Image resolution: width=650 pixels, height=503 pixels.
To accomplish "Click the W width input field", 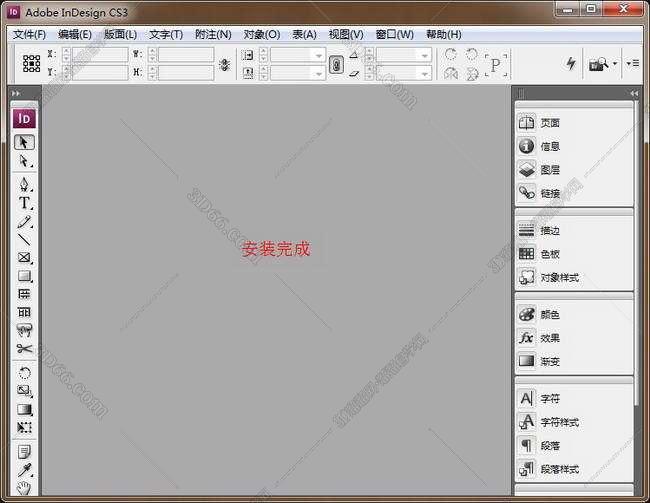I will pos(186,54).
